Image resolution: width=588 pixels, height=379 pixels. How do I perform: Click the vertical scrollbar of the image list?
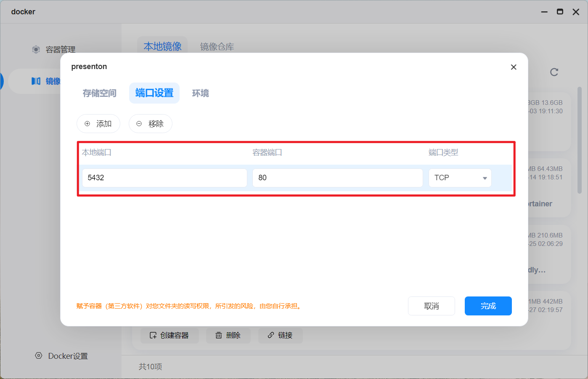click(x=580, y=140)
